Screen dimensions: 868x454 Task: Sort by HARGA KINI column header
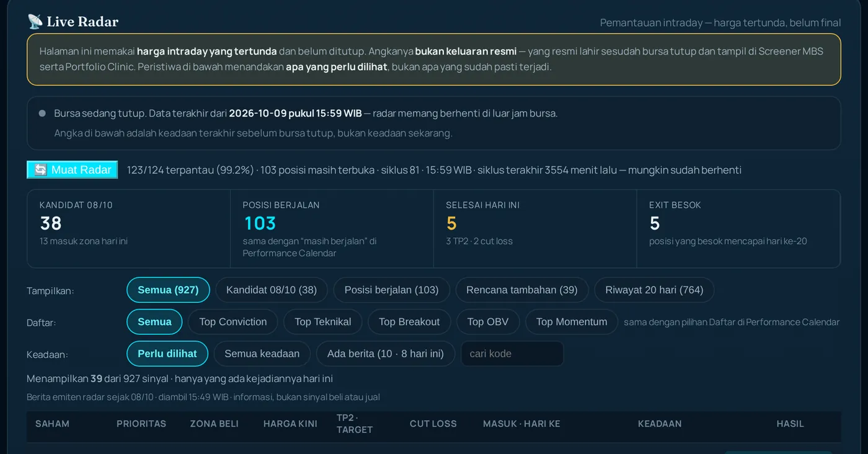point(290,424)
